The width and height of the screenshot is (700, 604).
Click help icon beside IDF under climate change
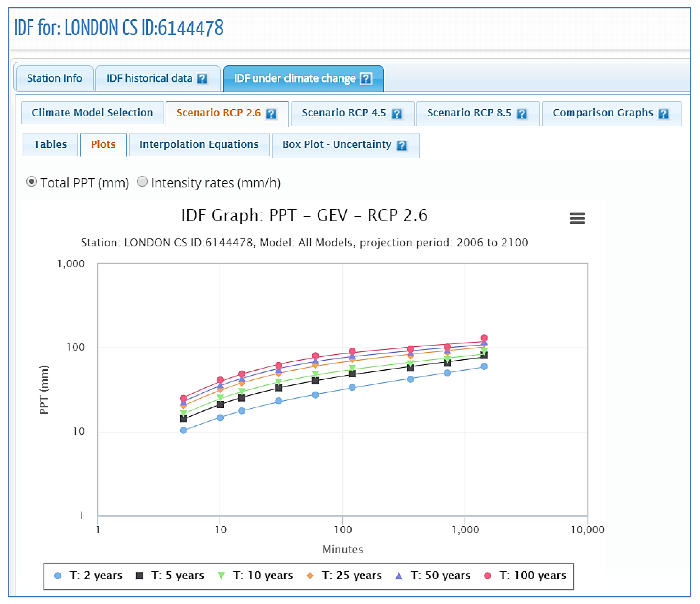366,79
